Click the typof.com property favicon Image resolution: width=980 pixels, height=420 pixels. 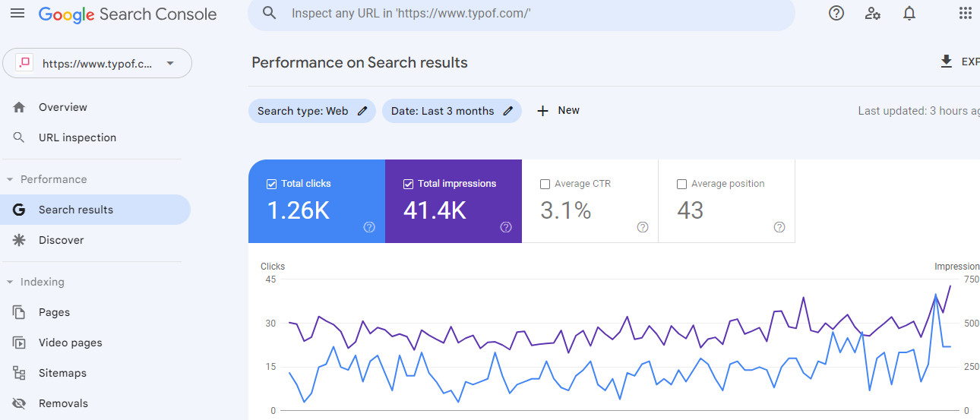point(24,63)
